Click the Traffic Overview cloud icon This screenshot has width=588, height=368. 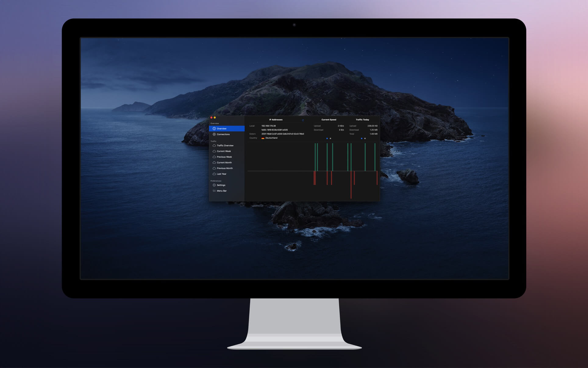(214, 146)
